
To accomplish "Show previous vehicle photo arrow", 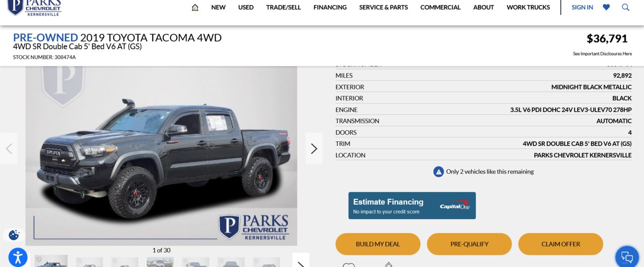I will pyautogui.click(x=9, y=148).
